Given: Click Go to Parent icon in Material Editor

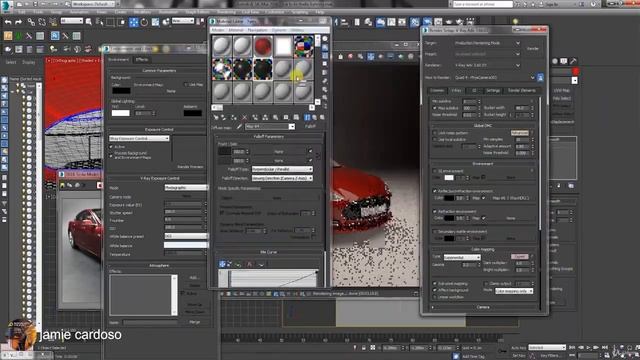Looking at the screenshot, I should tap(314, 117).
